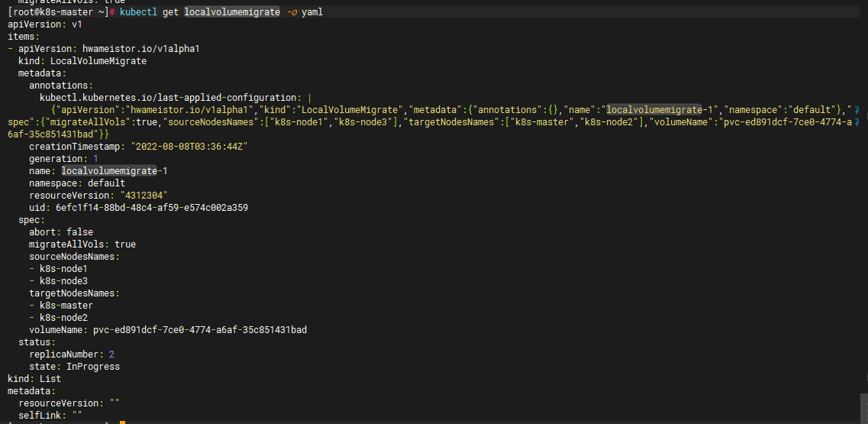Image resolution: width=868 pixels, height=424 pixels.
Task: Click the highlighted localvolumemigrate command argument
Action: point(232,12)
